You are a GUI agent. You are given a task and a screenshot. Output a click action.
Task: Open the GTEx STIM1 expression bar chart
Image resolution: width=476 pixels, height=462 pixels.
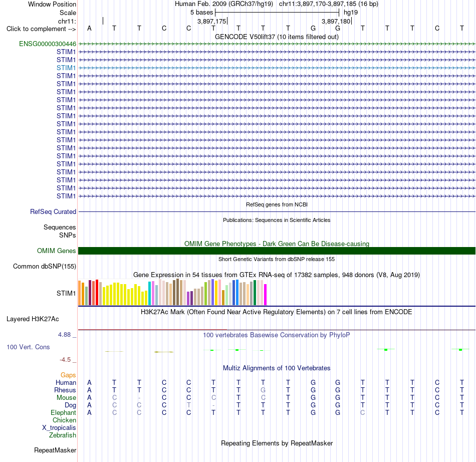pos(172,292)
